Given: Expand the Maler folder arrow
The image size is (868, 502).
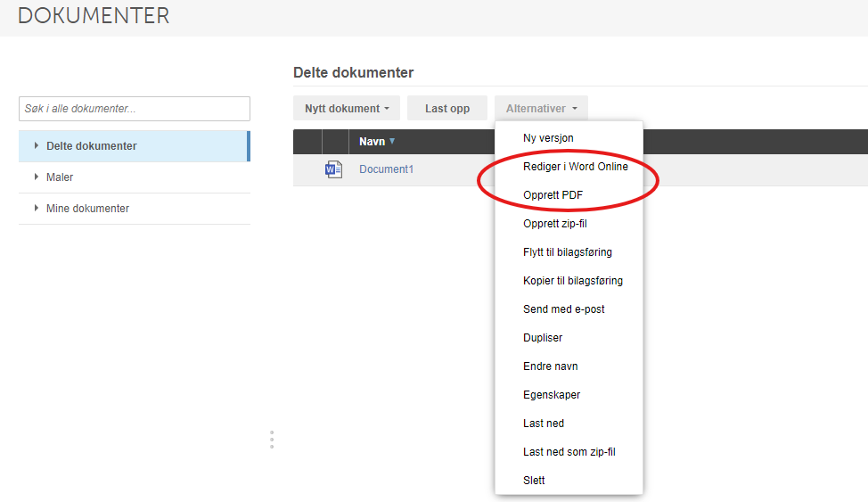Looking at the screenshot, I should [x=37, y=177].
